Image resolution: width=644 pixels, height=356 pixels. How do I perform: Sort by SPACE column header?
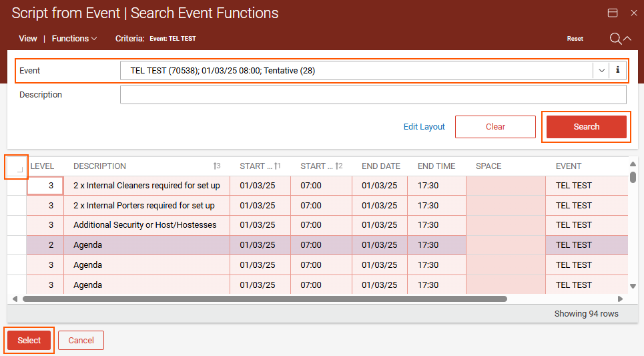pos(489,166)
